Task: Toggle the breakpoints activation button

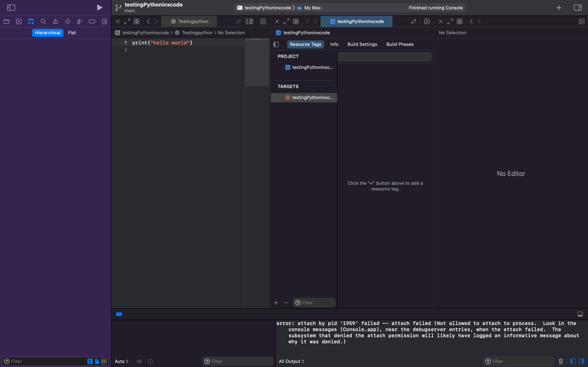Action: (x=119, y=314)
